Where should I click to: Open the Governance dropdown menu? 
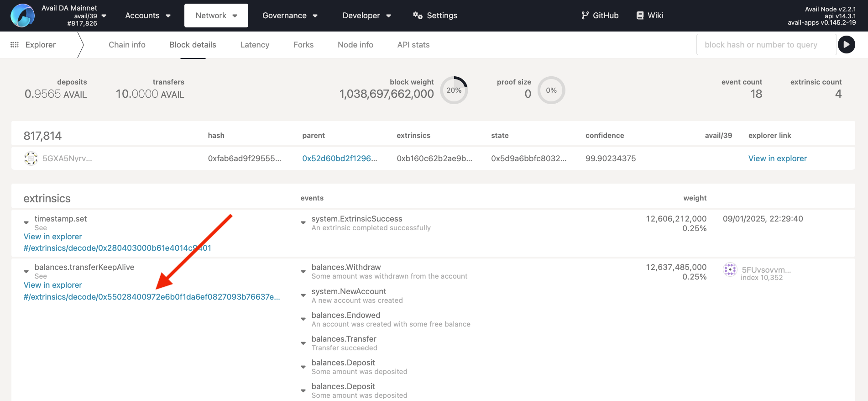[x=290, y=16]
